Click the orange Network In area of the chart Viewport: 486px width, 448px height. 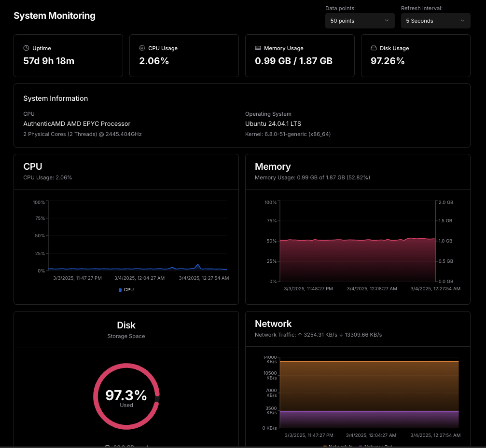pyautogui.click(x=369, y=386)
